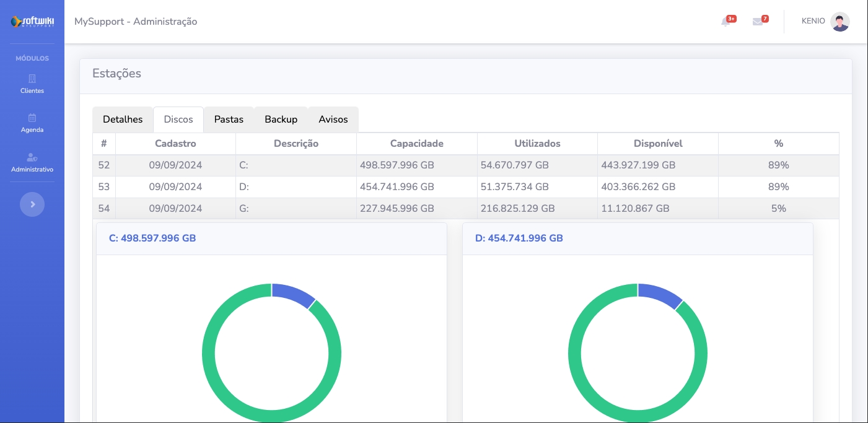Click the user avatar picture
The height and width of the screenshot is (423, 868).
(840, 22)
